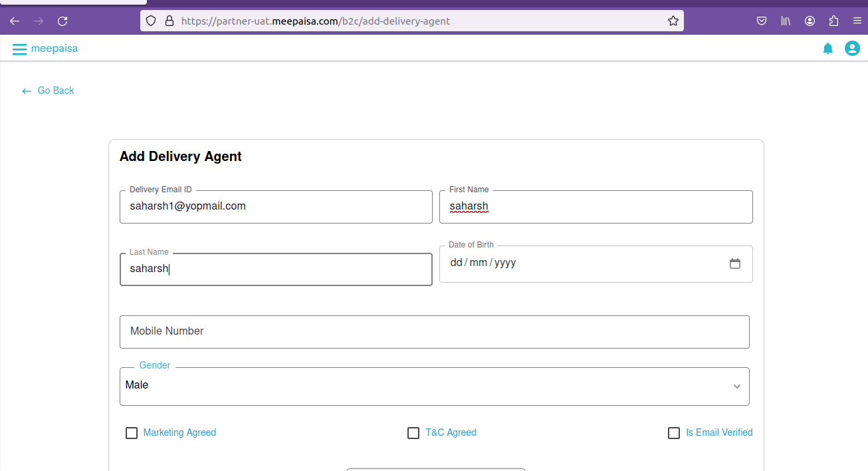Open the Firefox account icon
Screen dimensions: 868x471
(810, 21)
